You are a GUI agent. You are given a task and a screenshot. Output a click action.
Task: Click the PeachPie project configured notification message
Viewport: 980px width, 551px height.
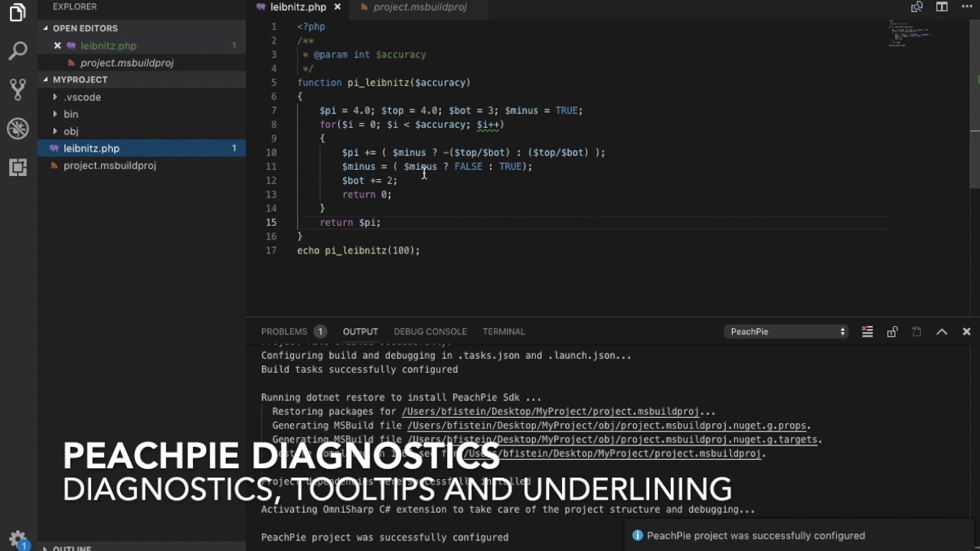pos(756,536)
